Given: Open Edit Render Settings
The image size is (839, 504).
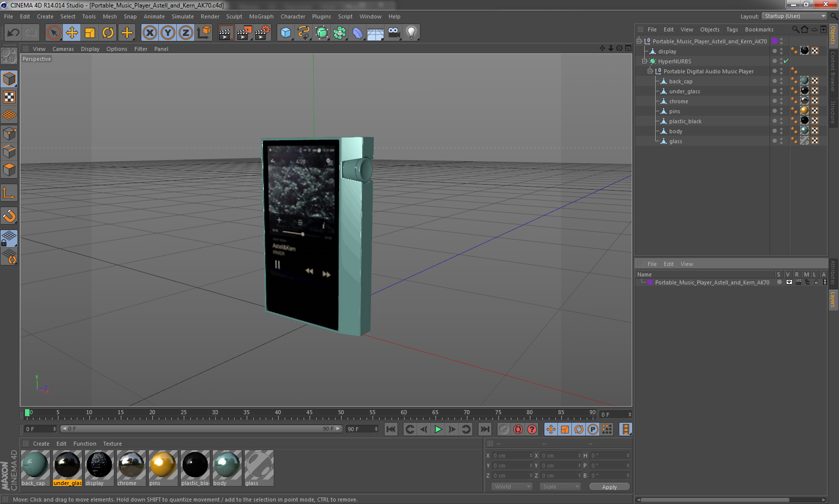Looking at the screenshot, I should 263,33.
